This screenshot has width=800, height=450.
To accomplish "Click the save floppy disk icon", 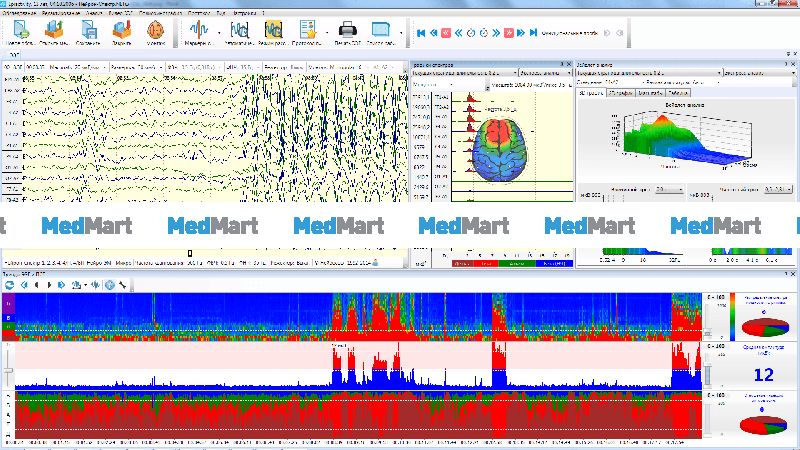I will click(88, 30).
